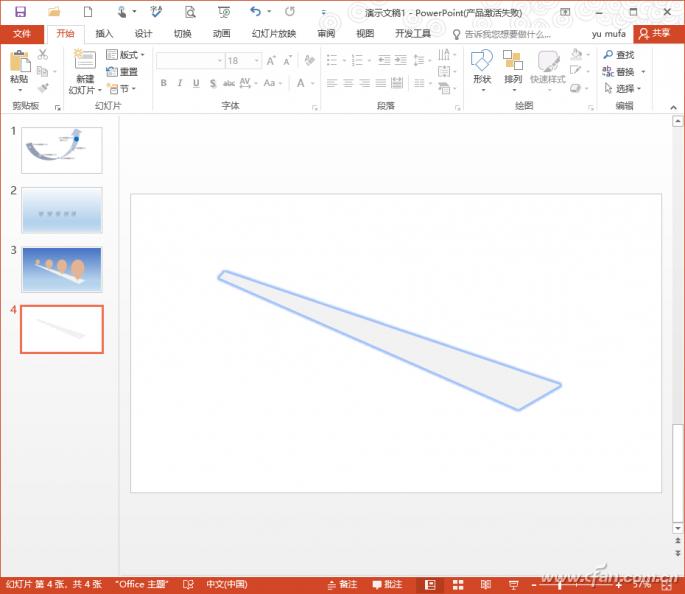Click the Paste (粘贴) icon
The height and width of the screenshot is (594, 685).
click(19, 66)
